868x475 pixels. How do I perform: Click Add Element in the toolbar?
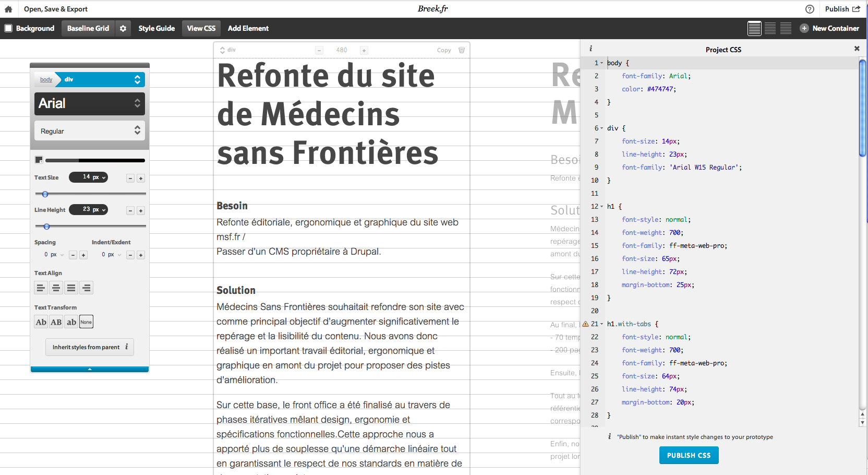[248, 28]
